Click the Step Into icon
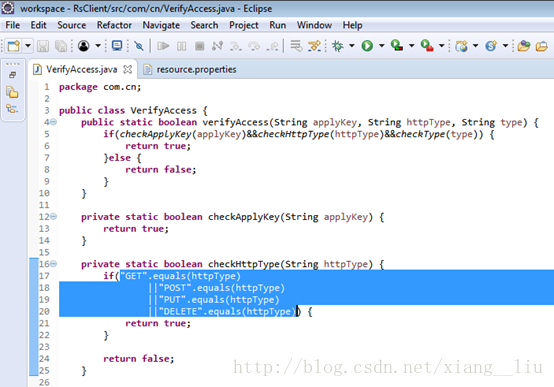 coord(236,46)
